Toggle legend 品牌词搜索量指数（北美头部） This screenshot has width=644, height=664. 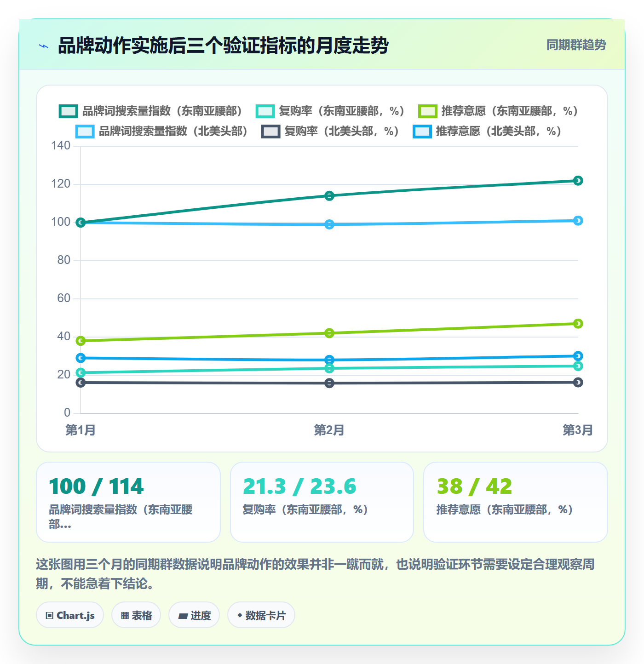point(162,132)
